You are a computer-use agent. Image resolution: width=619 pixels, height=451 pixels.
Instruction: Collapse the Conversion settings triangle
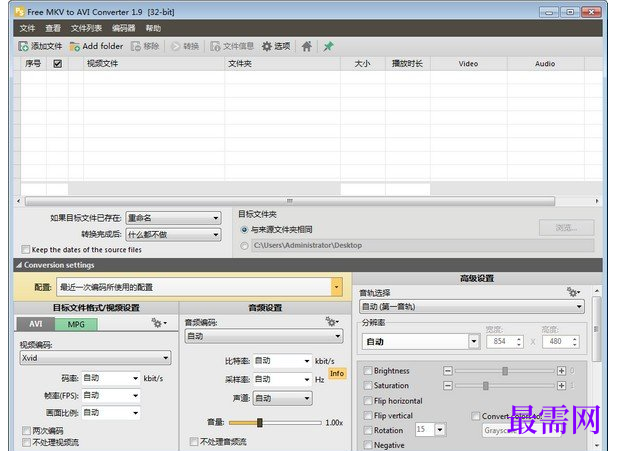click(x=19, y=265)
